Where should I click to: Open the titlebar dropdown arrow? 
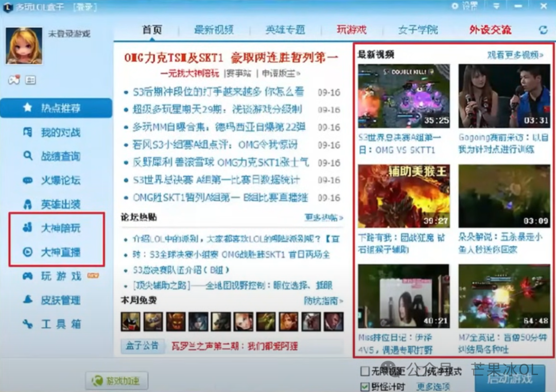coord(496,6)
